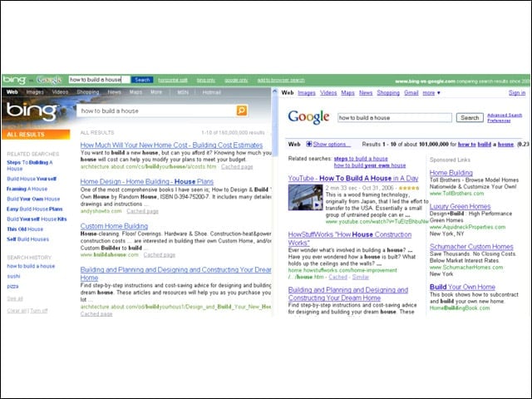
Task: Click the star rating of the YouTube result
Action: (409, 188)
